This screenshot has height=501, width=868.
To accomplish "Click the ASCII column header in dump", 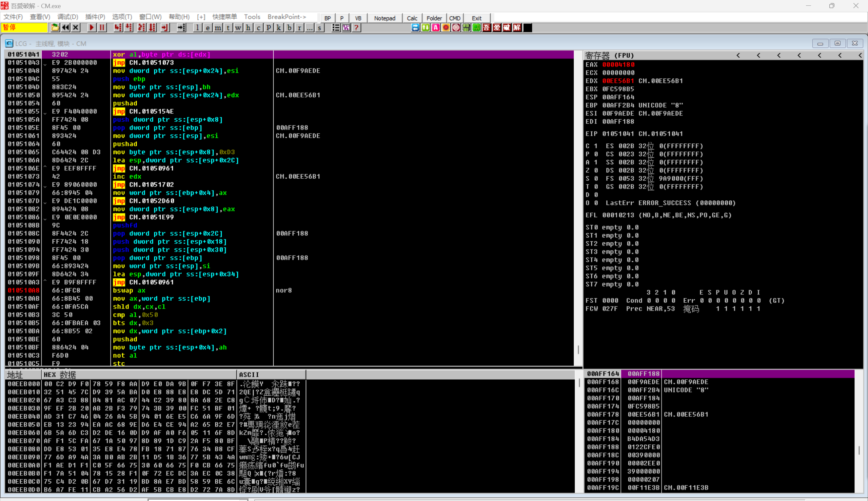I will 271,375.
